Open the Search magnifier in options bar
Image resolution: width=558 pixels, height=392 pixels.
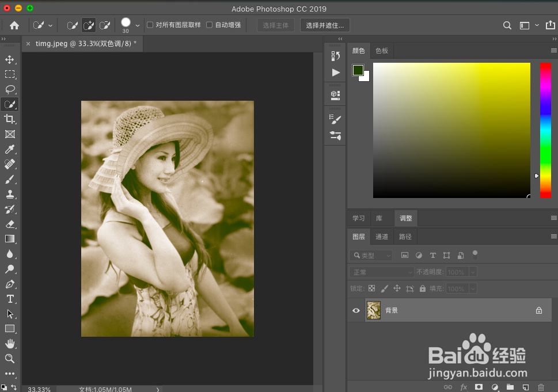507,25
